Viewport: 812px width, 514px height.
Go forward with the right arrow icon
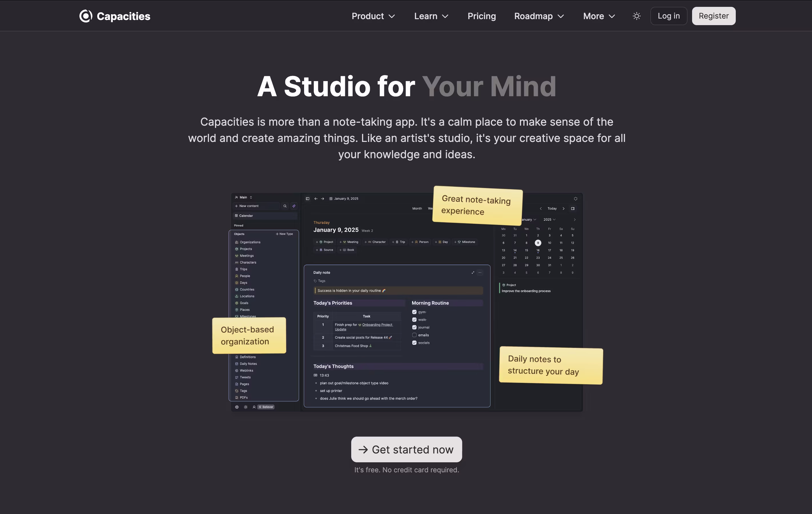point(323,199)
